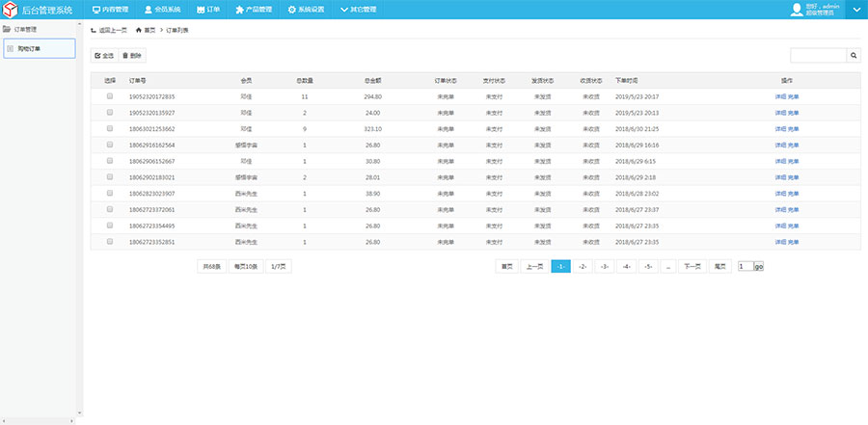The width and height of the screenshot is (868, 425).
Task: Click the admin user avatar icon
Action: click(x=797, y=10)
